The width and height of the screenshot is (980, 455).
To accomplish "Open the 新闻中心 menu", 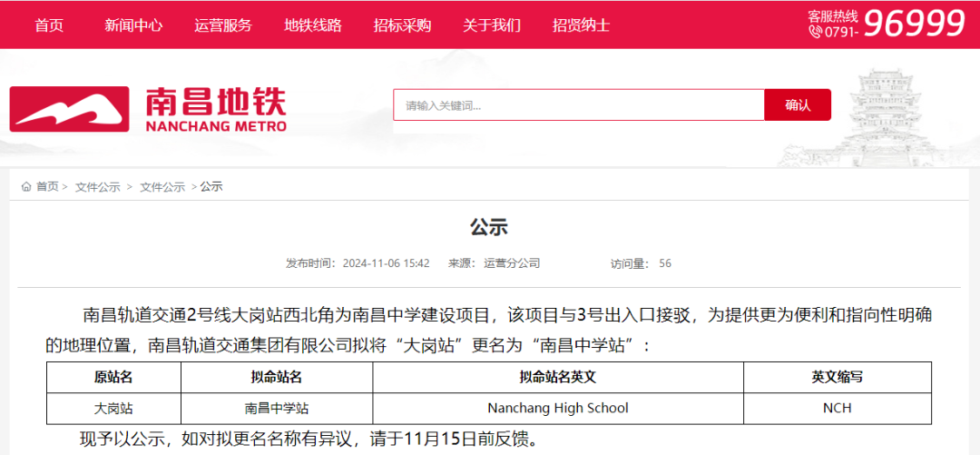I will point(133,25).
